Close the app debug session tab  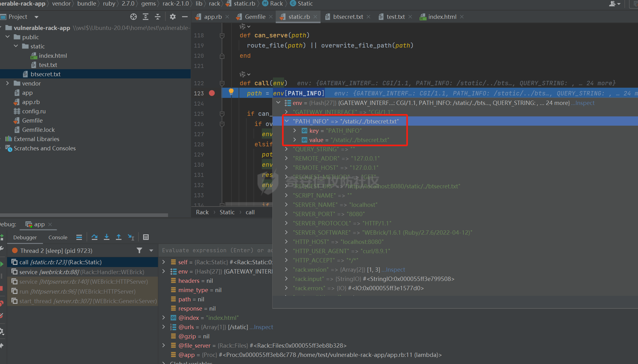[50, 224]
